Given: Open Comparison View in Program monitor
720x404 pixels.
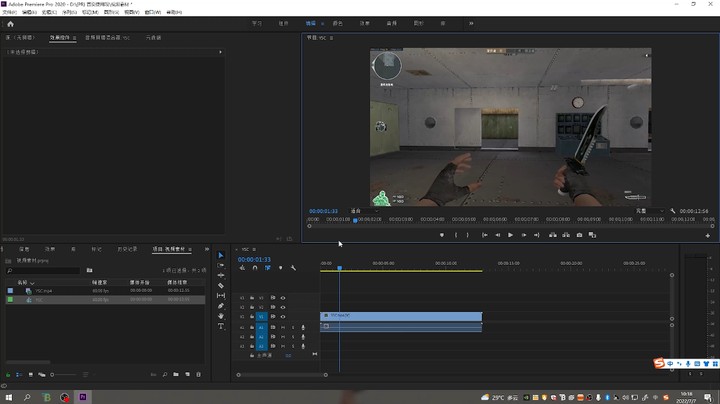Looking at the screenshot, I should click(x=592, y=235).
